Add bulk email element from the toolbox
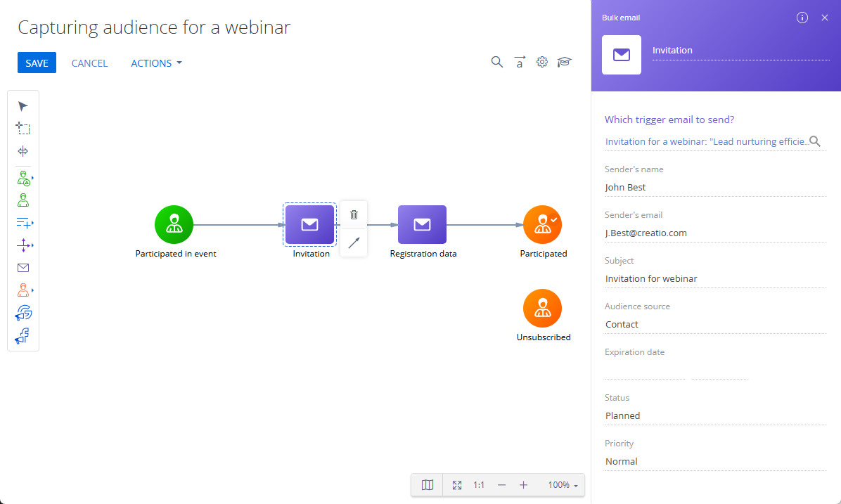This screenshot has height=504, width=841. point(23,268)
